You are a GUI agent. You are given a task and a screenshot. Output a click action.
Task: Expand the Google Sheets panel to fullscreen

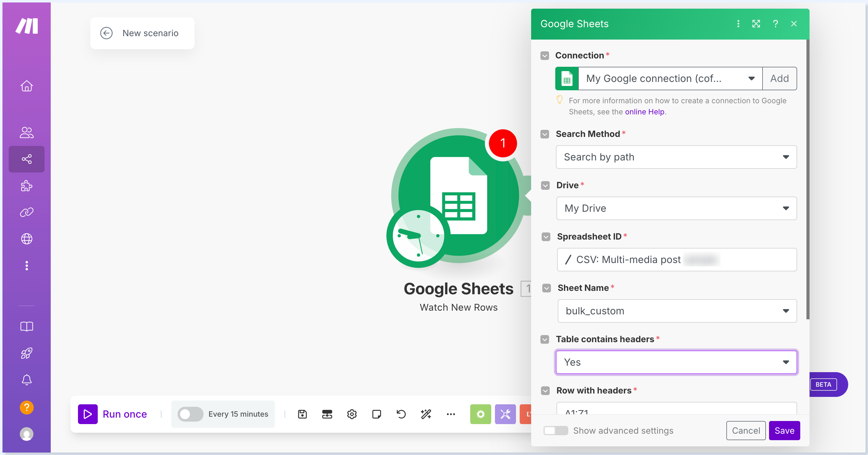pyautogui.click(x=756, y=23)
